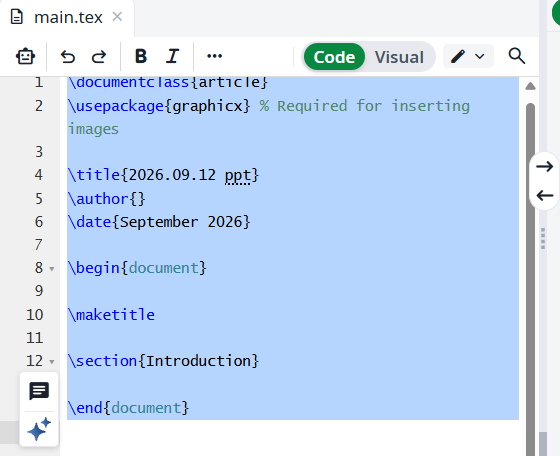560x456 pixels.
Task: Click the scrollbar up arrow
Action: [x=530, y=86]
